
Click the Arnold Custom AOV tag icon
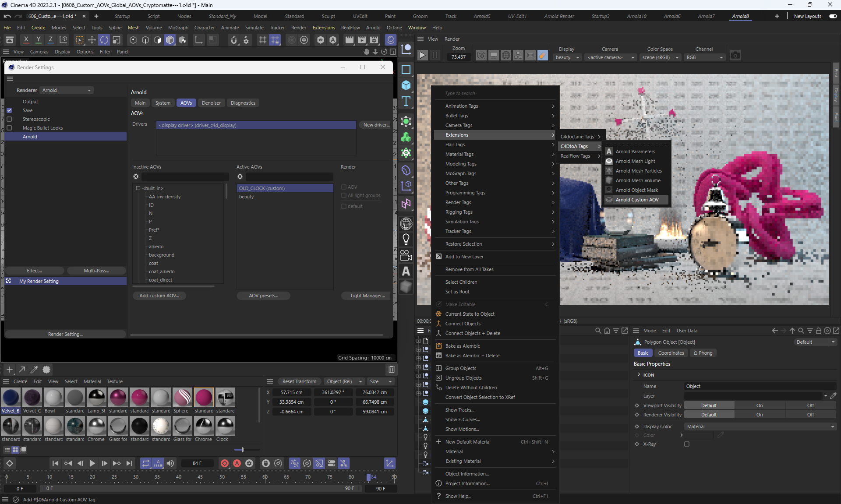pos(609,200)
